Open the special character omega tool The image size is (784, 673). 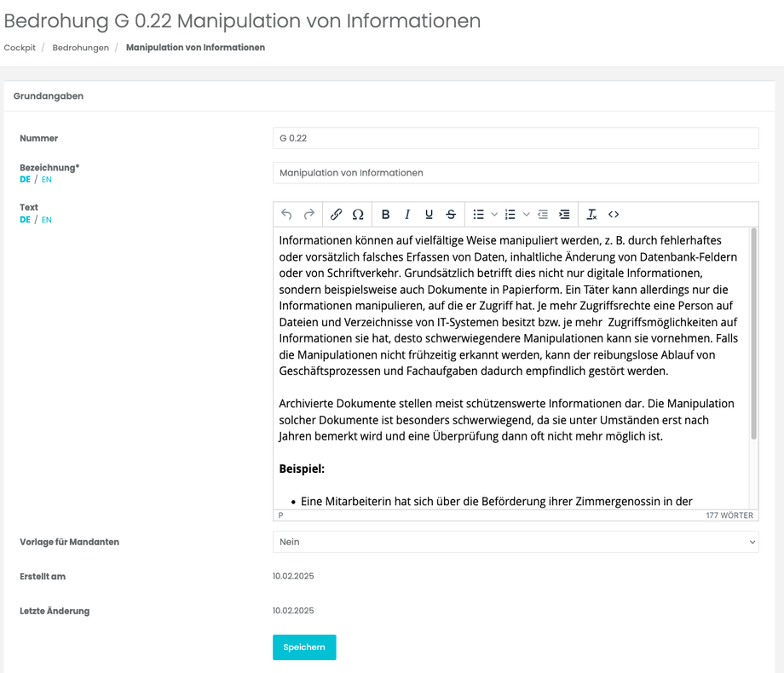[x=358, y=215]
